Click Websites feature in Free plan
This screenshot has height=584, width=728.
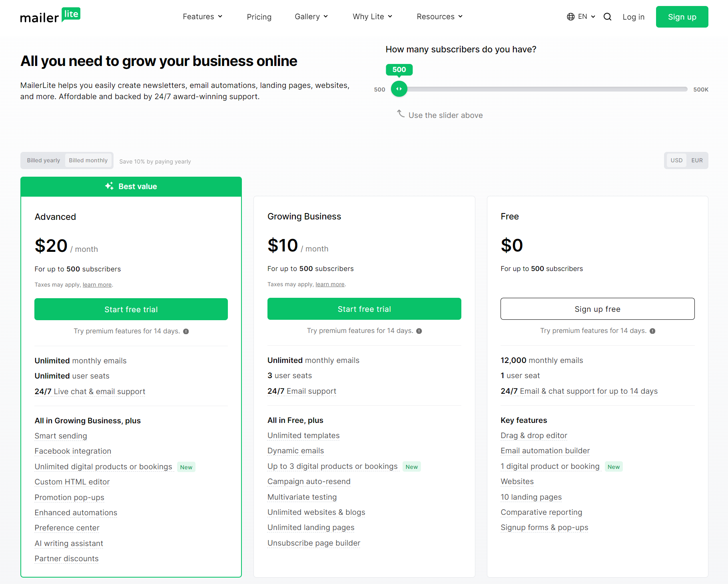coord(517,482)
